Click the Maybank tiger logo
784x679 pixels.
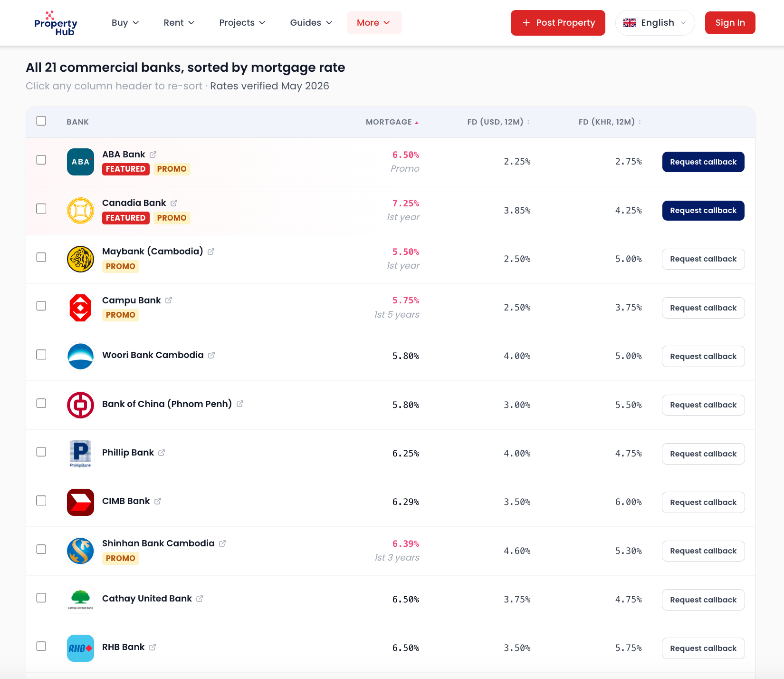coord(80,259)
